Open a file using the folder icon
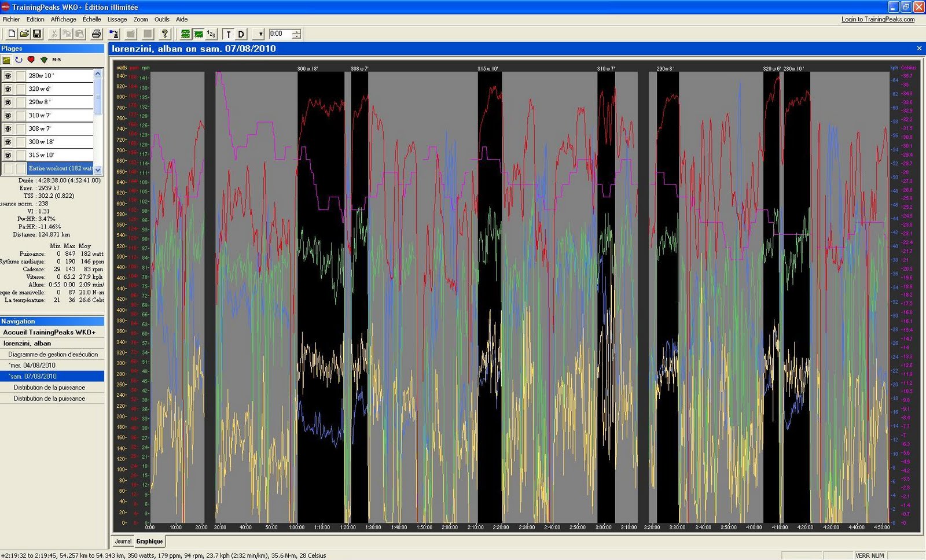The width and height of the screenshot is (926, 560). pyautogui.click(x=24, y=34)
